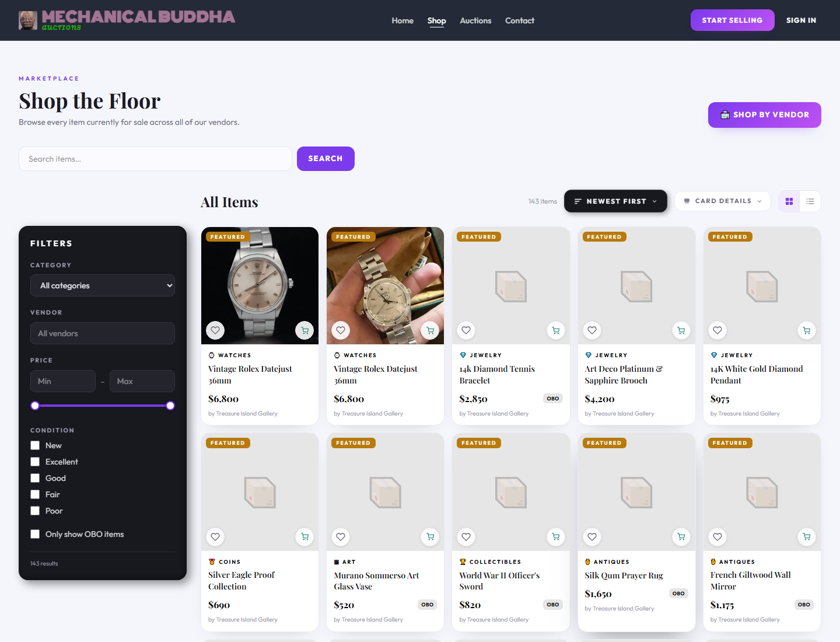This screenshot has width=840, height=642.
Task: Click the Search button
Action: (x=325, y=159)
